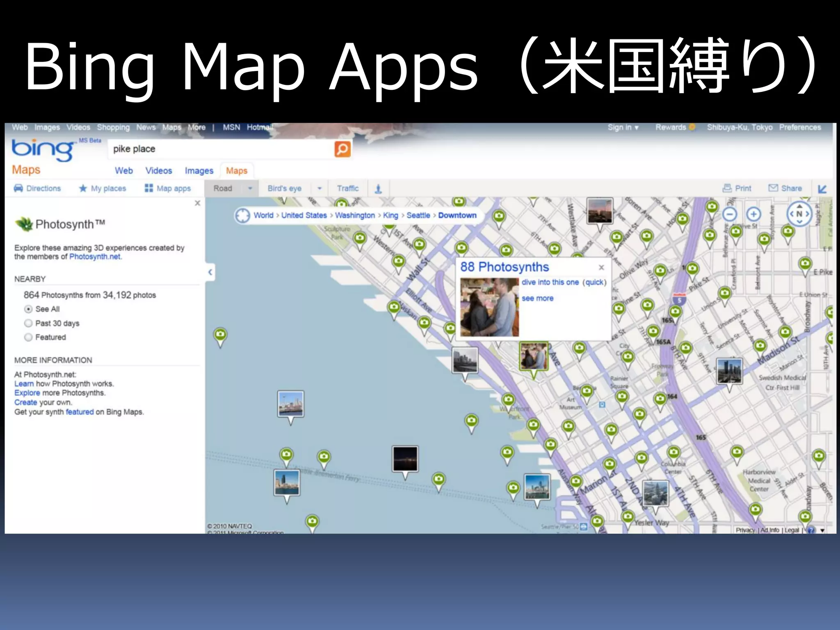Open Map apps grid icon
840x630 pixels.
click(x=168, y=188)
